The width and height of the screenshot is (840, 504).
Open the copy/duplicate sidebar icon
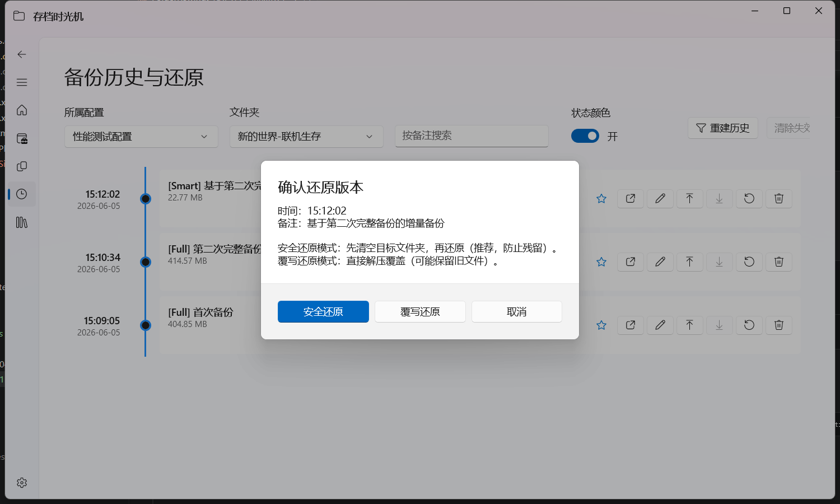pyautogui.click(x=22, y=166)
